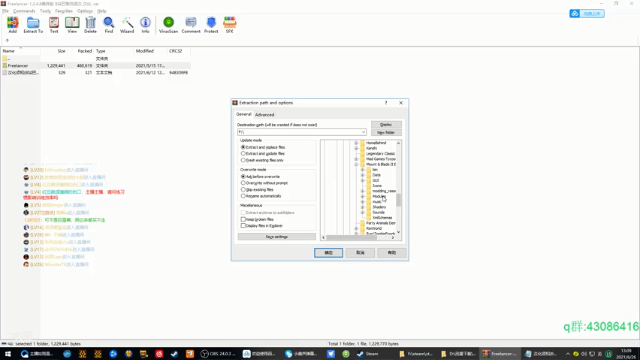640x360 pixels.
Task: Collapse the Mount & Blade II node
Action: 356,164
